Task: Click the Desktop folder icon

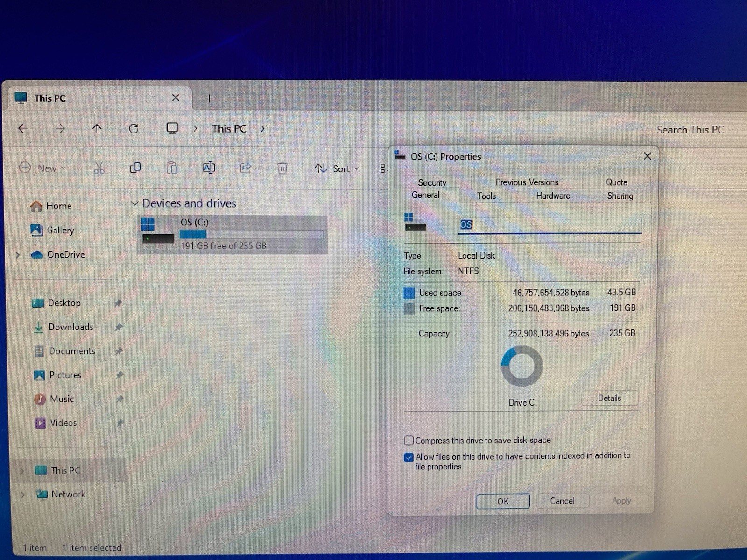Action: [38, 303]
